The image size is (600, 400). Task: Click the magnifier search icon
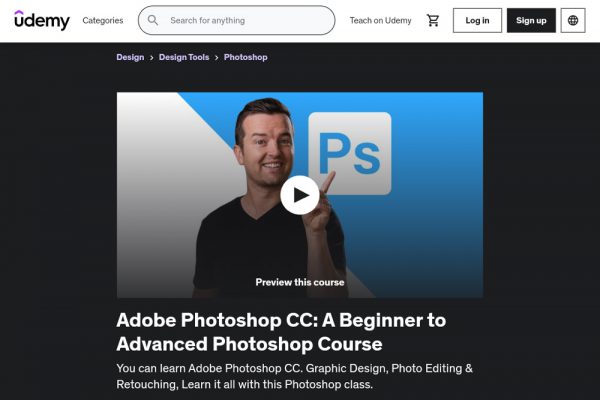point(153,20)
